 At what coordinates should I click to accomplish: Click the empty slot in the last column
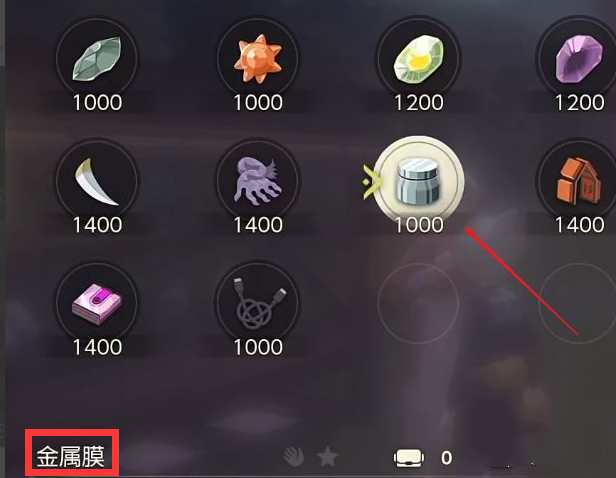(x=578, y=303)
